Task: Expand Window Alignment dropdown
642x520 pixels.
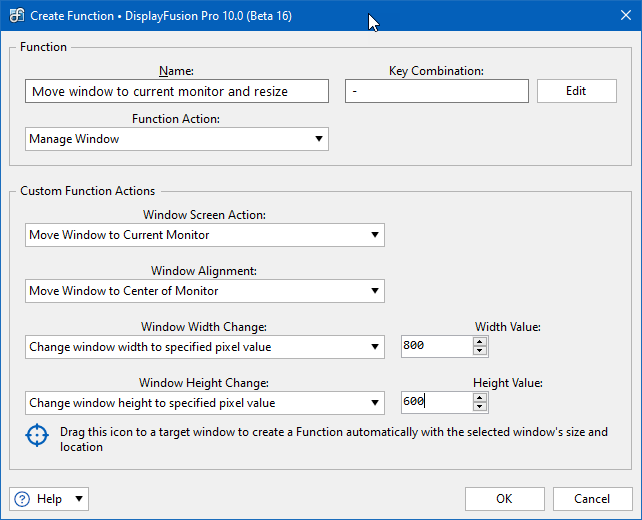Action: 205,291
